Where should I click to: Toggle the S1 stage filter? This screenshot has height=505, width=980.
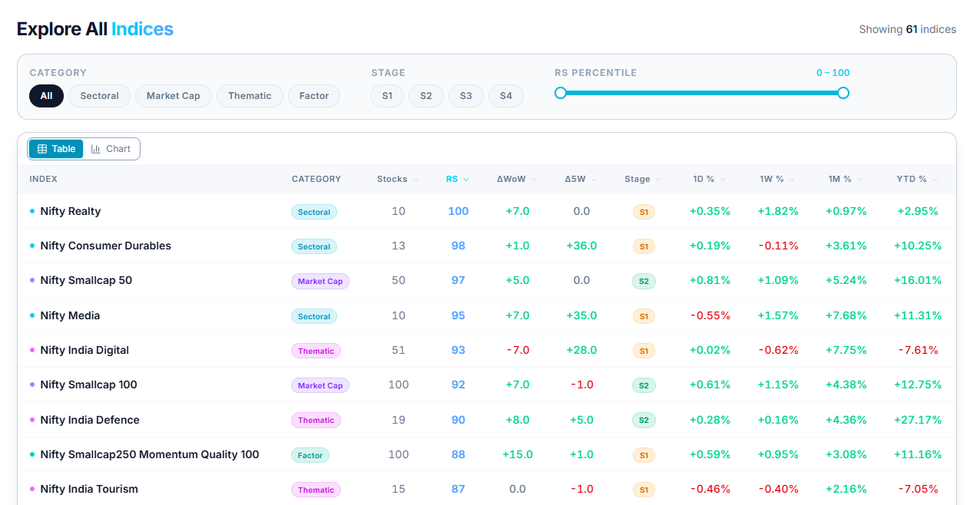point(387,96)
